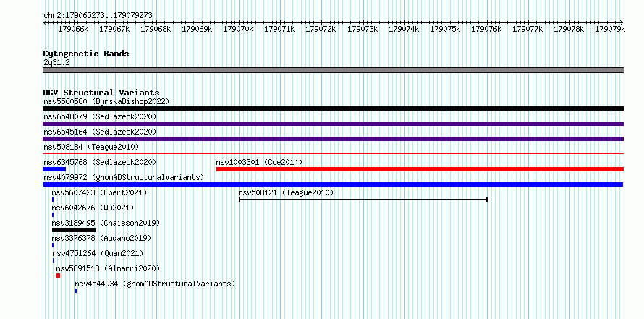Click the 179078k ruler tick label
644x319 pixels.
pos(569,29)
